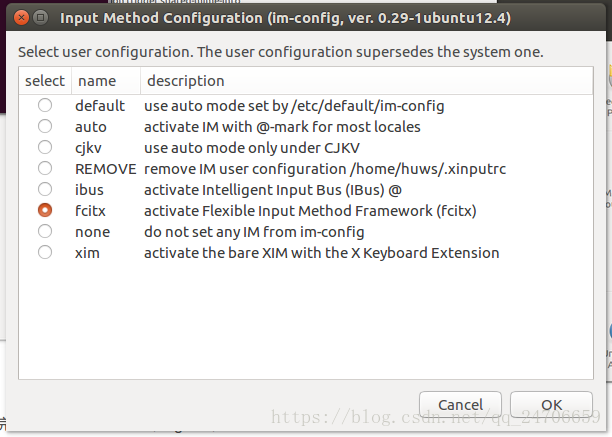Select the xim radio button
Viewport: 612px width, 437px height.
pyautogui.click(x=45, y=252)
